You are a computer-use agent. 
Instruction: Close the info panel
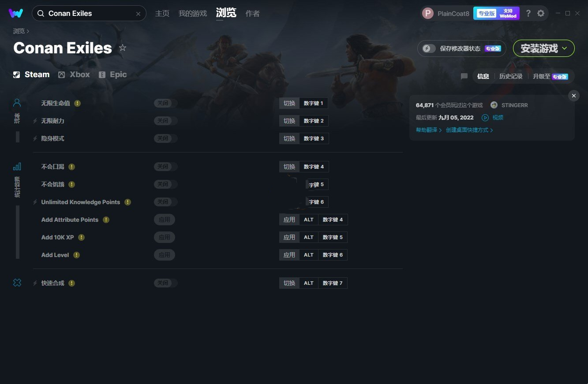pos(573,96)
